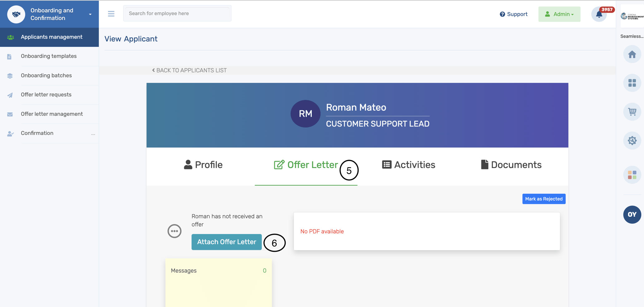Expand the Onboarding and Confirmation module dropdown

point(90,14)
